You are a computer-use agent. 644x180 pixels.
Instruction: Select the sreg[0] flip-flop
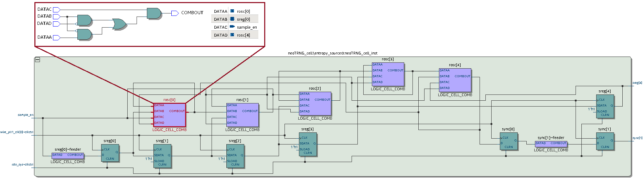coord(110,153)
